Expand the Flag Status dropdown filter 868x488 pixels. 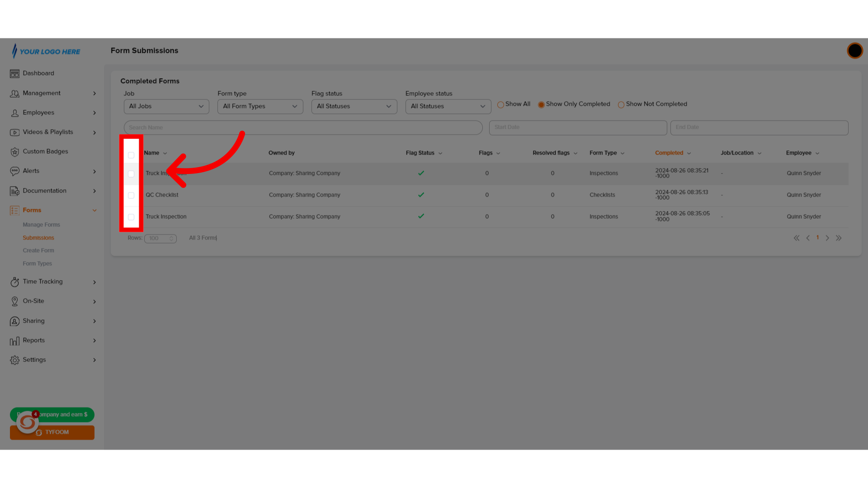[354, 106]
